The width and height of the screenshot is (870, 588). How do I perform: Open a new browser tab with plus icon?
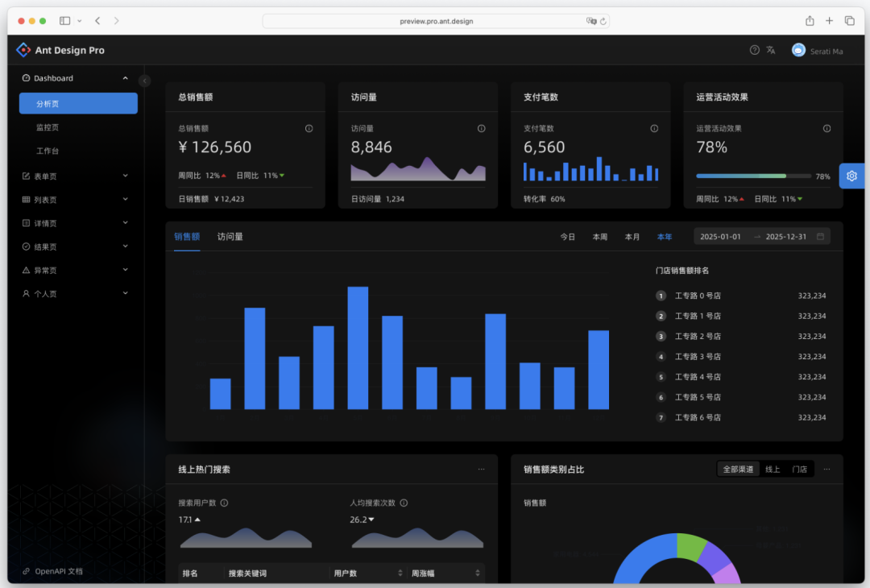[829, 20]
